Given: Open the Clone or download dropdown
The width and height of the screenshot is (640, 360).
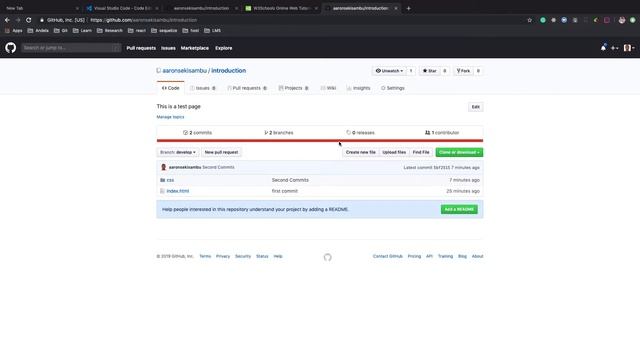Looking at the screenshot, I should click(x=459, y=152).
